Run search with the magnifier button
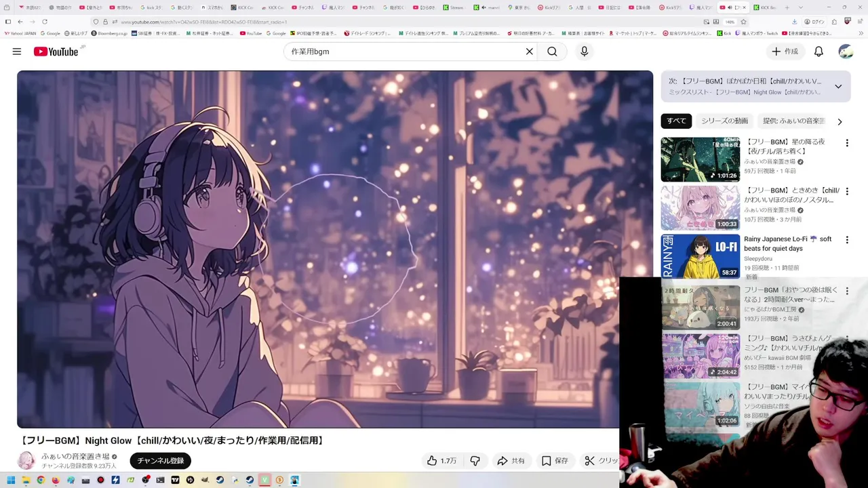The height and width of the screenshot is (488, 868). point(552,52)
